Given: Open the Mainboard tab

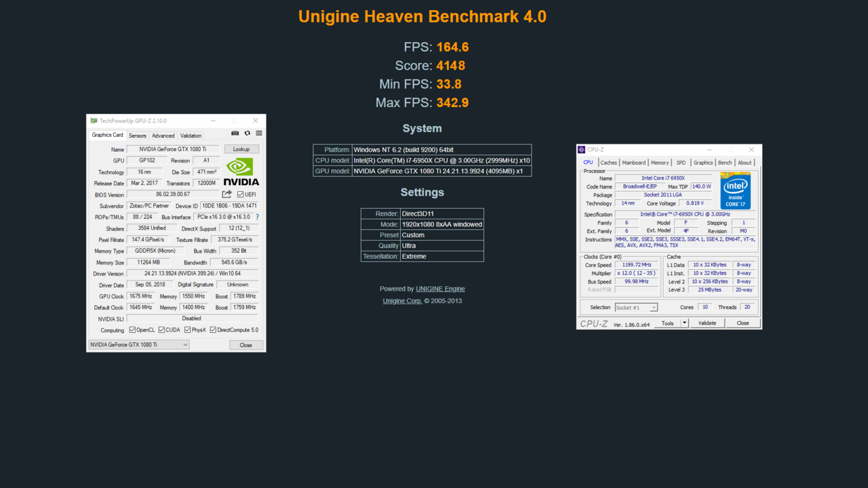Looking at the screenshot, I should point(634,163).
